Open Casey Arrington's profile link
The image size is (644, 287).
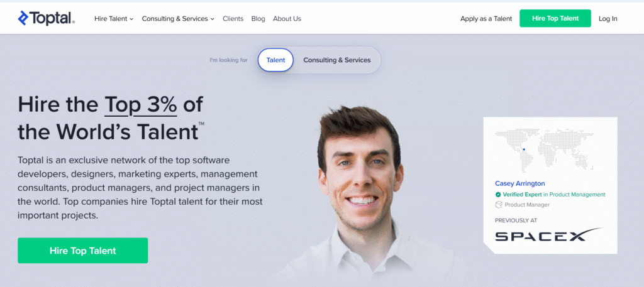[x=520, y=183]
